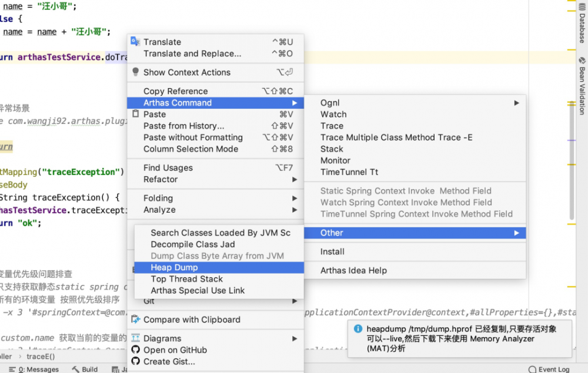588x373 pixels.
Task: Toggle Column Selection Mode
Action: pyautogui.click(x=191, y=149)
